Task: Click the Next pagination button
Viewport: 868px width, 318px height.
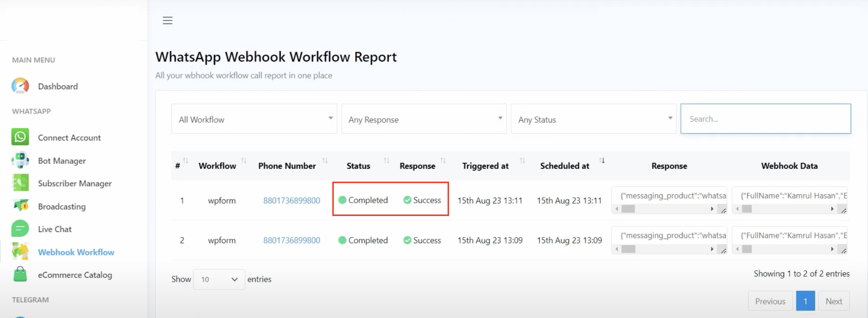Action: pos(834,301)
